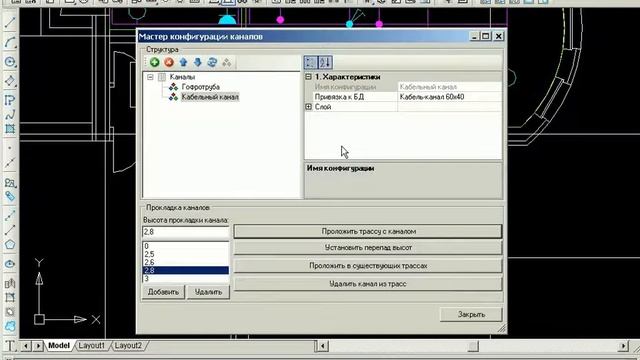Select the Rectangle tool in left toolbar

point(10,129)
